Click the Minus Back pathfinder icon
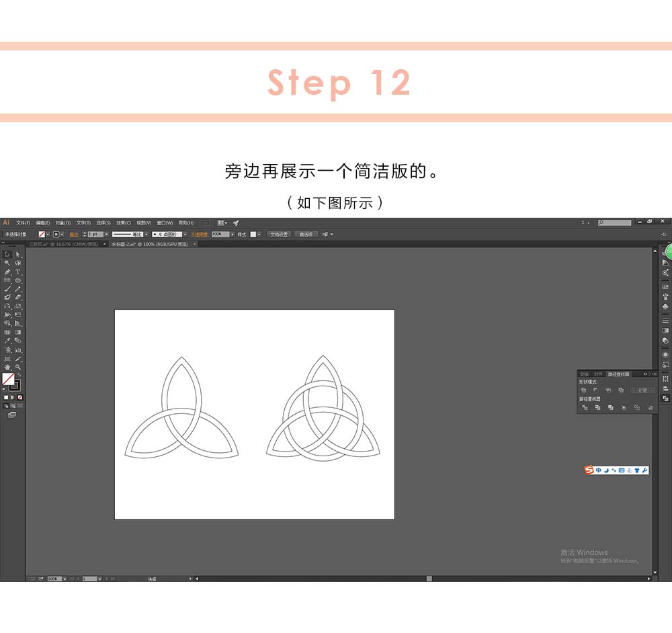 point(650,408)
